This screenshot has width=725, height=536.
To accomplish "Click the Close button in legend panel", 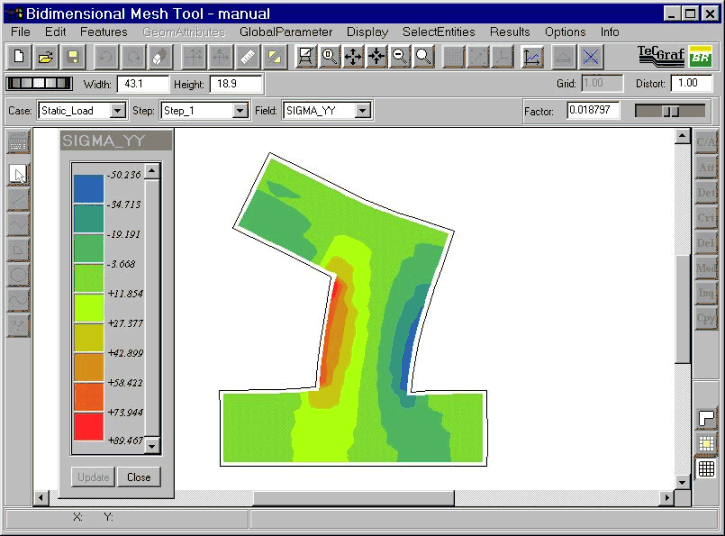I will click(x=139, y=477).
